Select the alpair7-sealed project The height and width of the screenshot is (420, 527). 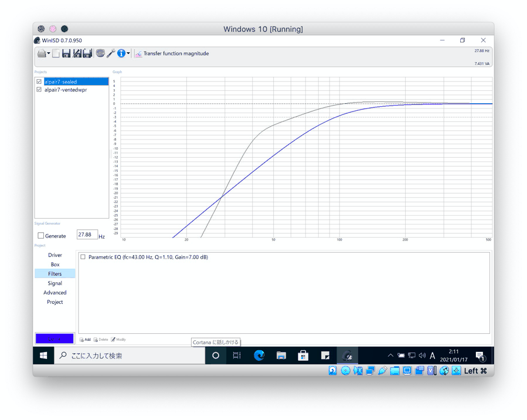[x=76, y=82]
